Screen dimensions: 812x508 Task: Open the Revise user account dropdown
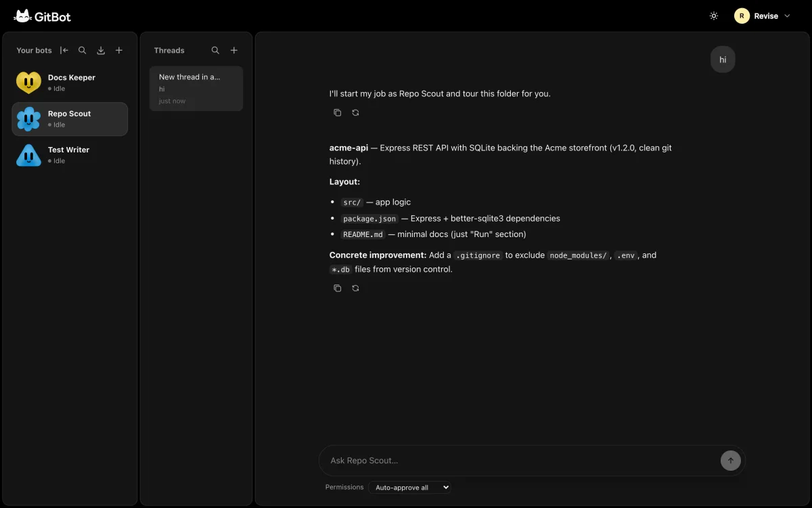[763, 16]
